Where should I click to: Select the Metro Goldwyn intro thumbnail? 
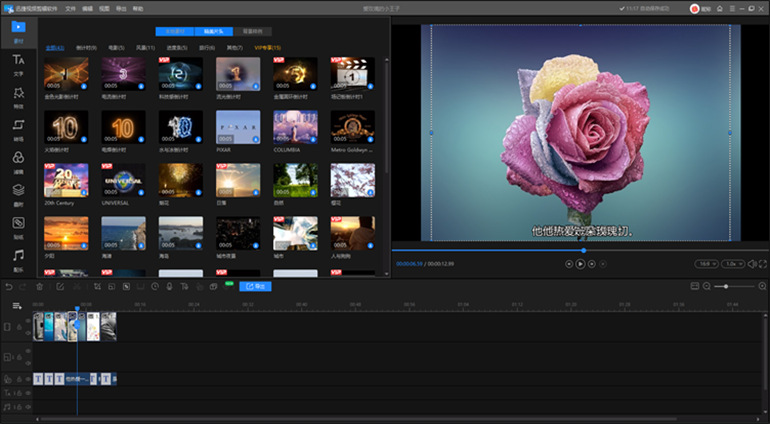[353, 127]
